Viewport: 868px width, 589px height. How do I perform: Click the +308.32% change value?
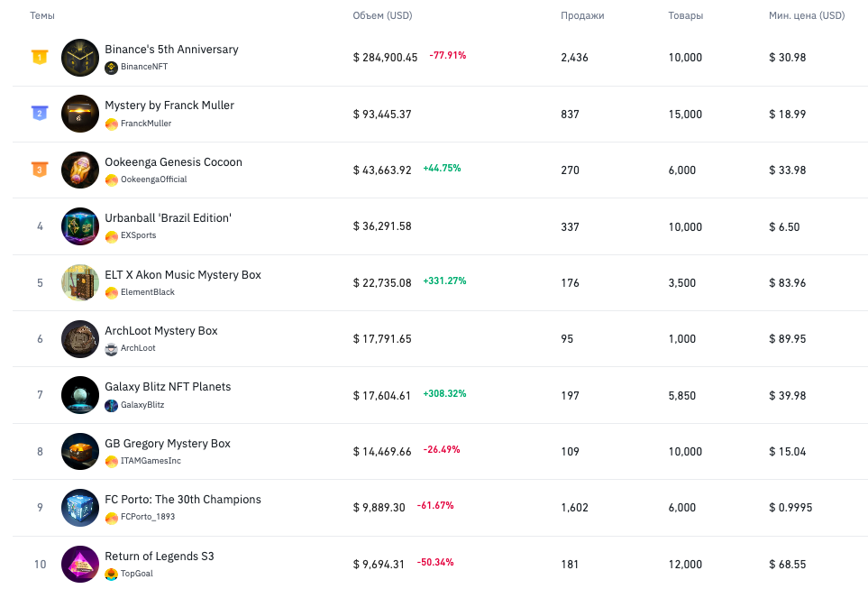(x=444, y=393)
